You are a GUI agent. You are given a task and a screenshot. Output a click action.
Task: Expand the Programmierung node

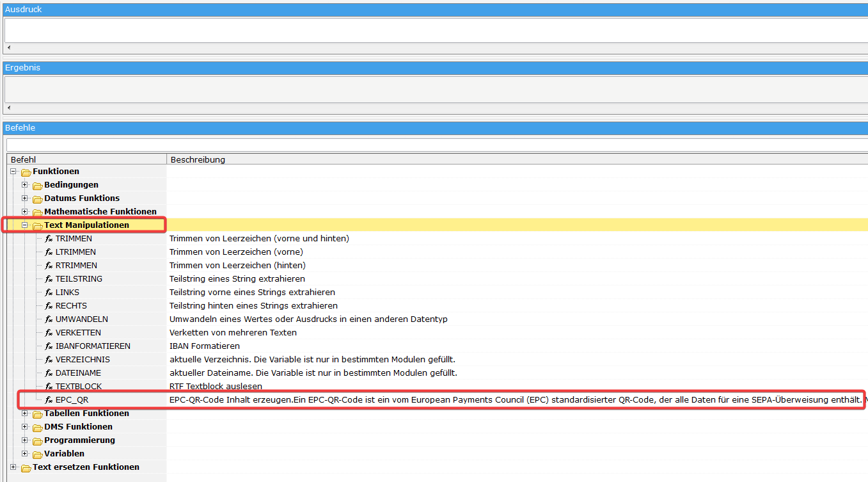25,440
